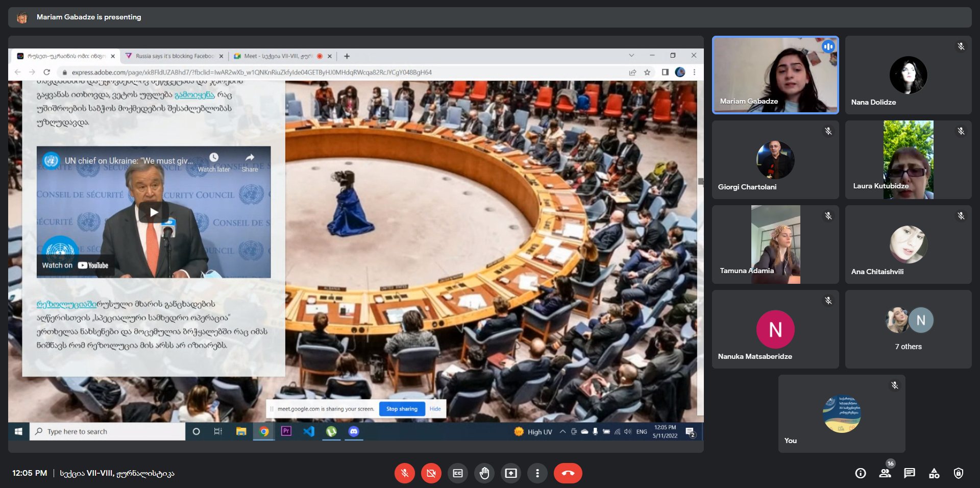The width and height of the screenshot is (980, 488).
Task: Click the Present now icon
Action: point(511,473)
